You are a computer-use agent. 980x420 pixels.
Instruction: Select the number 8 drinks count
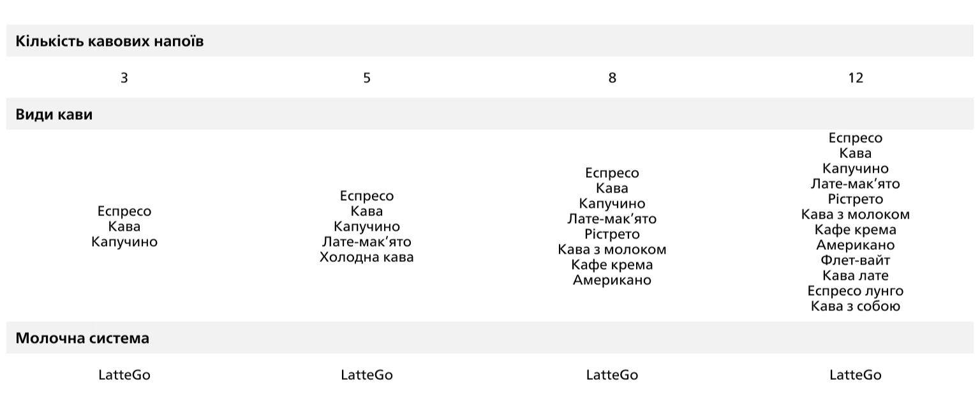point(612,78)
